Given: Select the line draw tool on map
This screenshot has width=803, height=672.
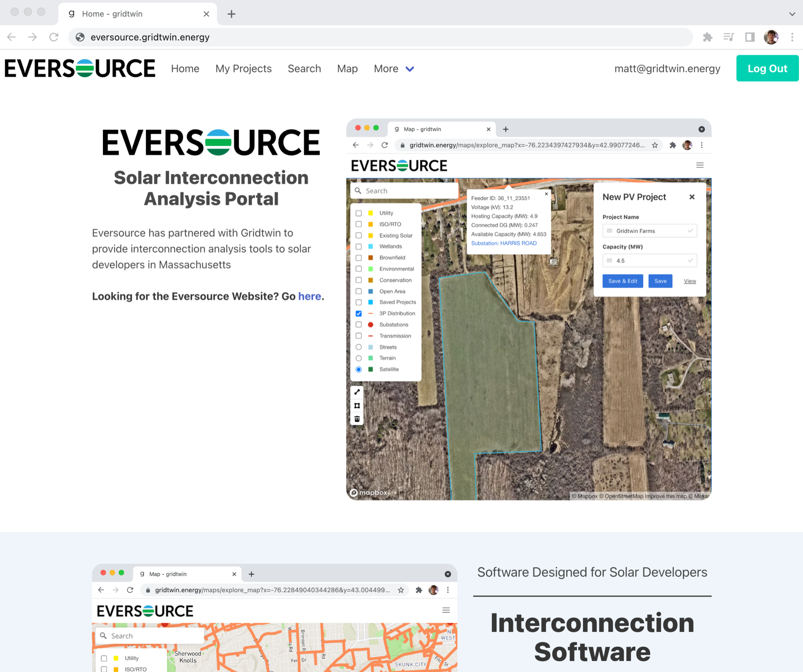Looking at the screenshot, I should click(357, 392).
